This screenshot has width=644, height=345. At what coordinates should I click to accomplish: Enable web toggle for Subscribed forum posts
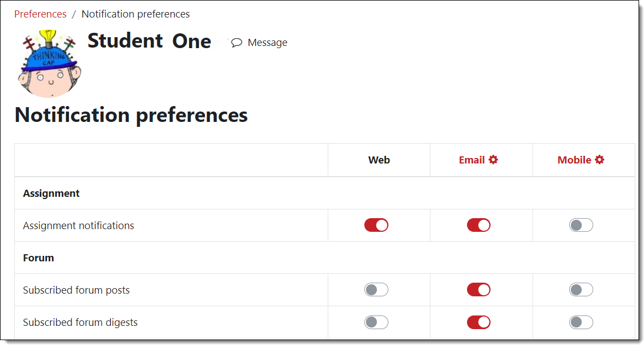376,290
